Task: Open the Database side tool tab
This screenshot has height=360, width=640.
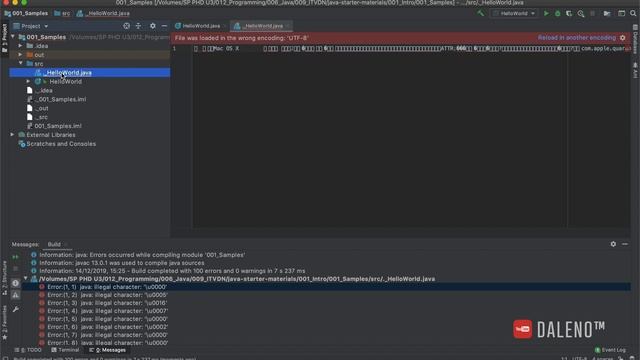Action: (x=636, y=39)
